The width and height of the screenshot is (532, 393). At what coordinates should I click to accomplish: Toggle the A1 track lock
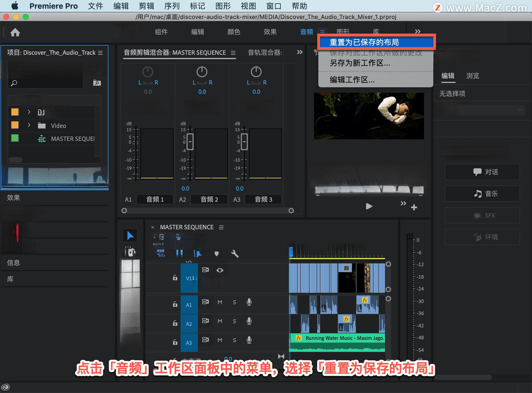pyautogui.click(x=175, y=304)
